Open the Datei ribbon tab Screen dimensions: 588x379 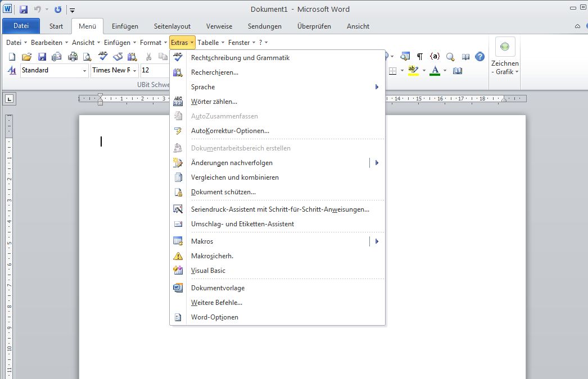[x=21, y=26]
